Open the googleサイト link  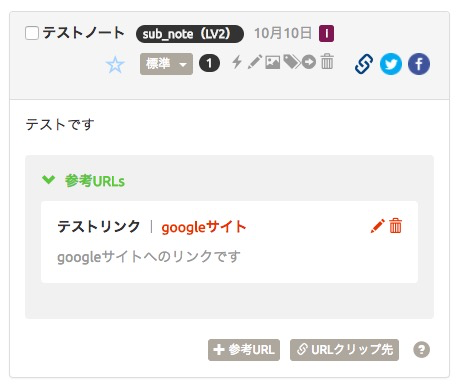pos(204,227)
